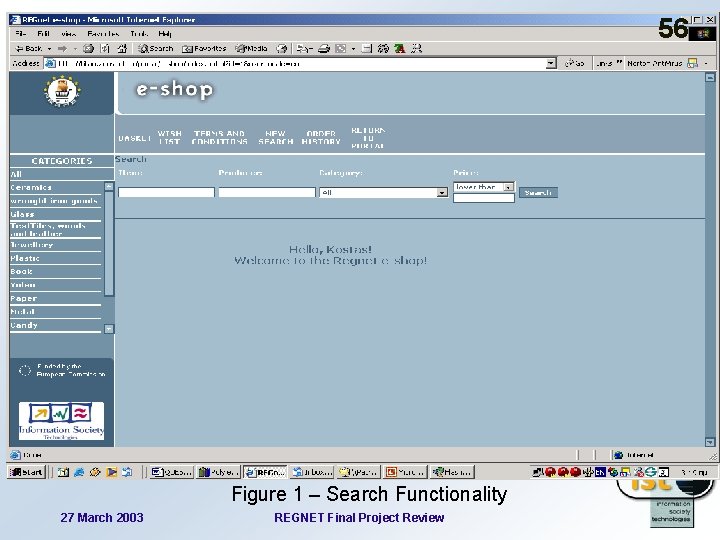Click the Print icon in IE toolbar

pyautogui.click(x=324, y=48)
